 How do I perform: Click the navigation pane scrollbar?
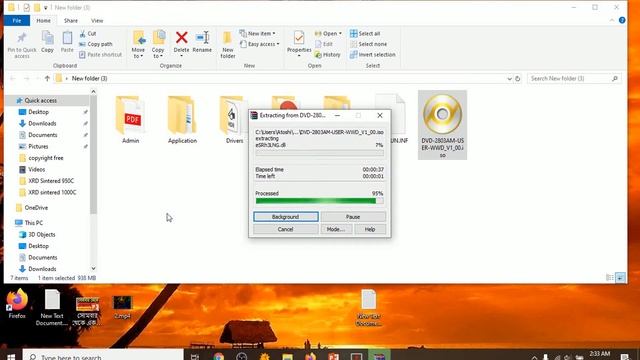(x=93, y=154)
